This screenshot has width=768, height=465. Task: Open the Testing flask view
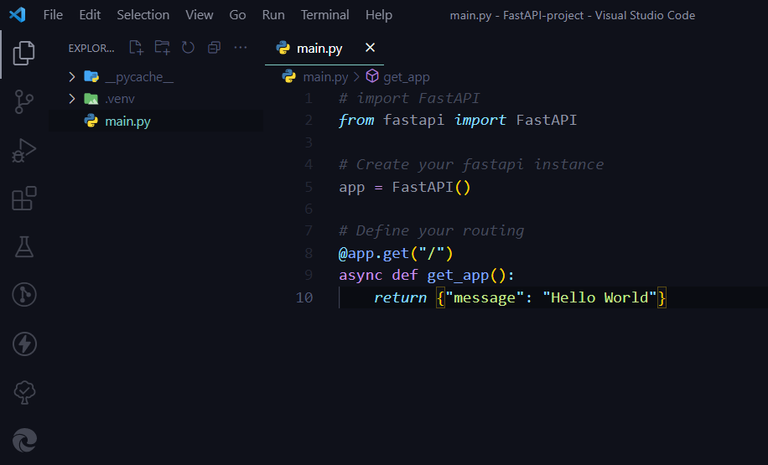24,247
